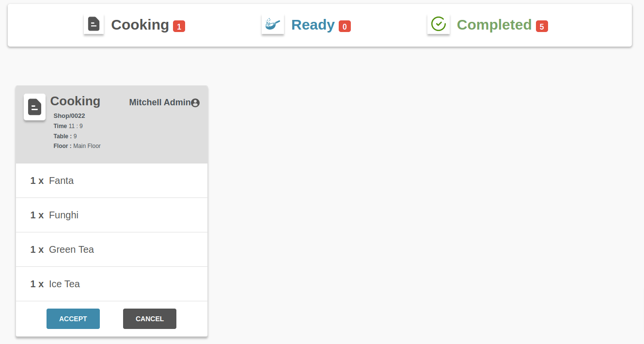
Task: Click the red Completed count badge
Action: pyautogui.click(x=542, y=26)
